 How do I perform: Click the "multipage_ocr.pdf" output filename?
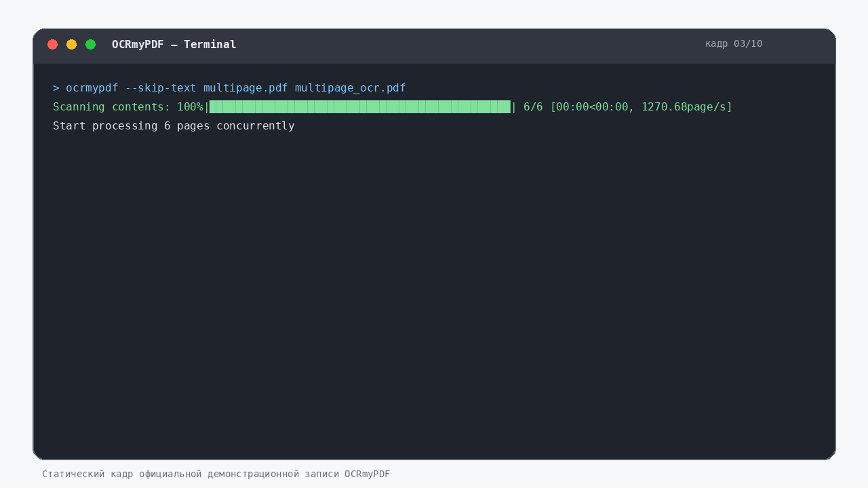[x=351, y=88]
